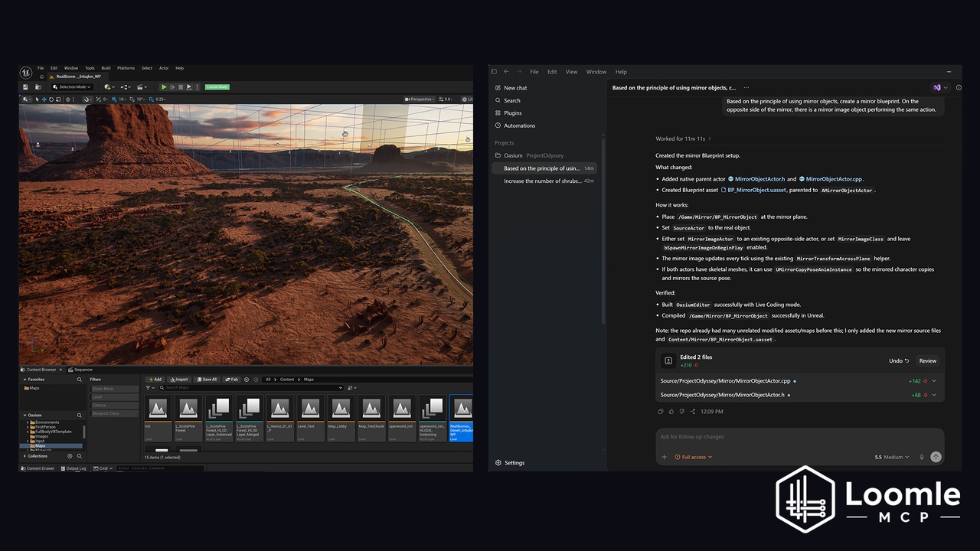The width and height of the screenshot is (980, 551).
Task: Start Play in editor with green play button
Action: point(164,87)
